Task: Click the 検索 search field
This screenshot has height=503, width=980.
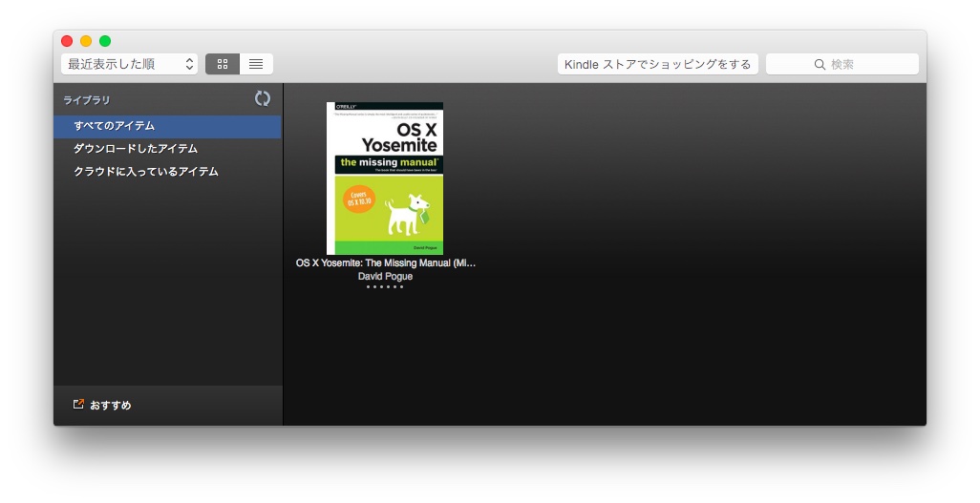Action: pyautogui.click(x=842, y=64)
